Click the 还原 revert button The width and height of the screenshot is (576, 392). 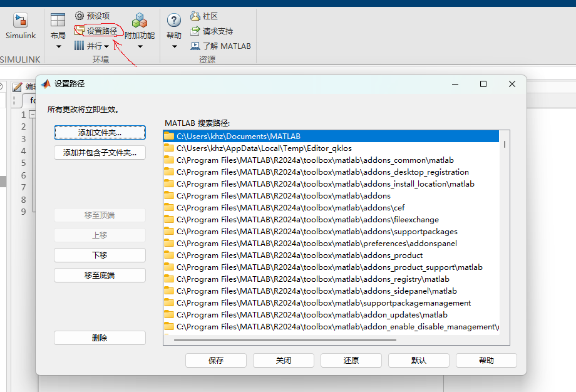[x=351, y=361]
